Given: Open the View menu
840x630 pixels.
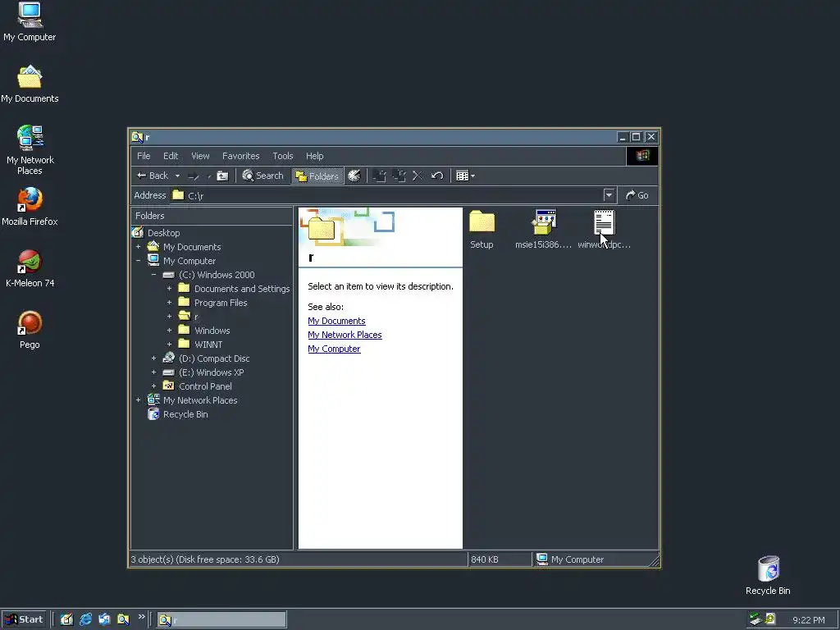Looking at the screenshot, I should [x=200, y=156].
